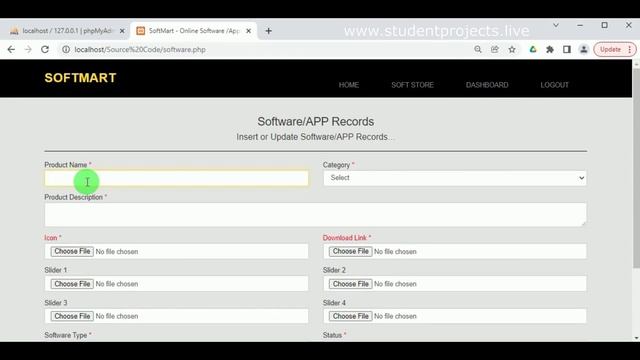Open the zoom magnifier icon in address bar
This screenshot has width=640, height=360.
478,49
